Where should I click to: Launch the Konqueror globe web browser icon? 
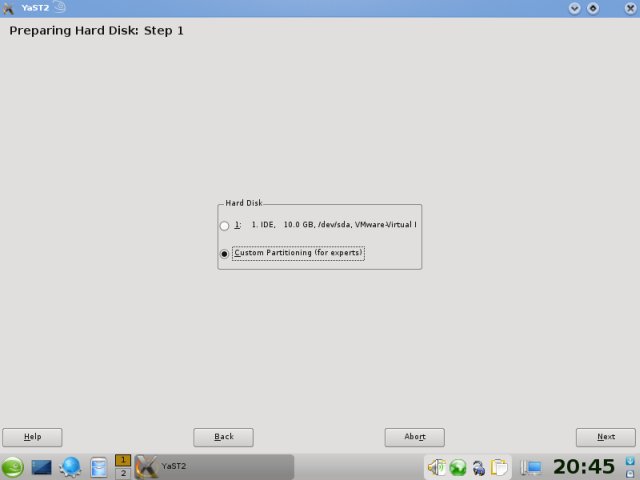70,467
